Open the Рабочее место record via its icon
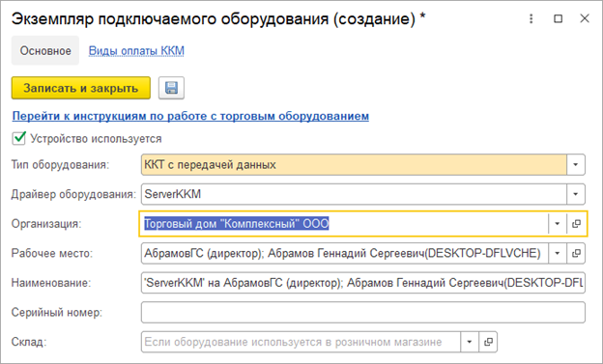This screenshot has width=603, height=364. point(576,253)
